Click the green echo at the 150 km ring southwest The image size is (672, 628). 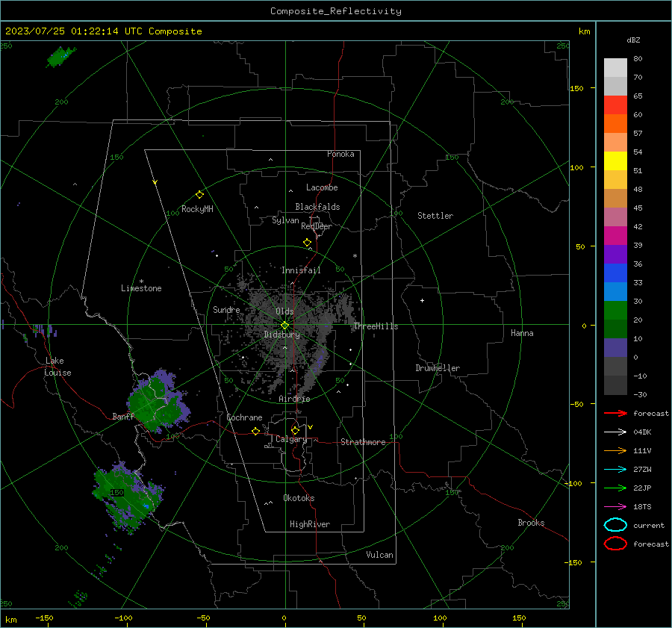[x=127, y=497]
